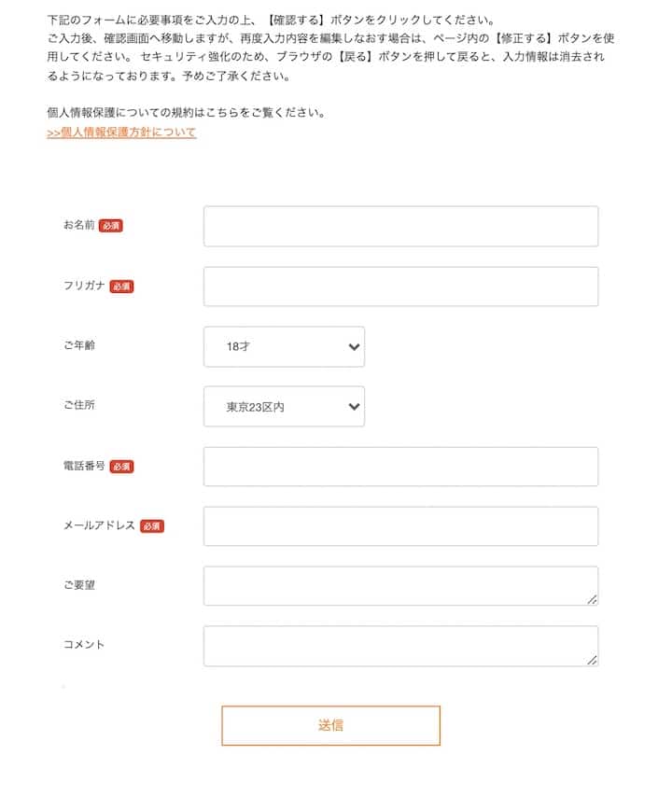Image resolution: width=672 pixels, height=797 pixels.
Task: Grab the resize handle of ご要望 textarea
Action: [x=593, y=600]
